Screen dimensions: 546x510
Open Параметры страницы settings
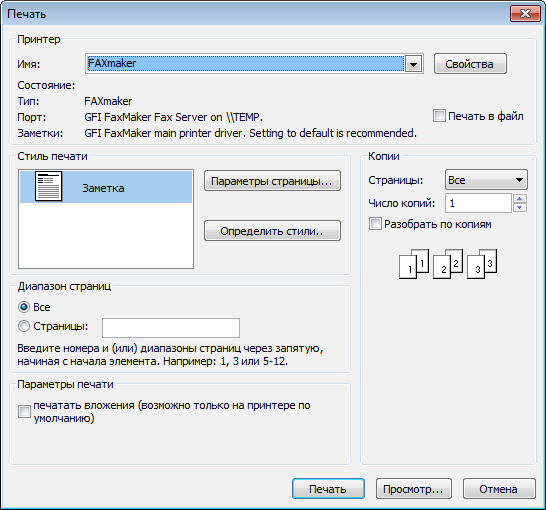point(272,181)
